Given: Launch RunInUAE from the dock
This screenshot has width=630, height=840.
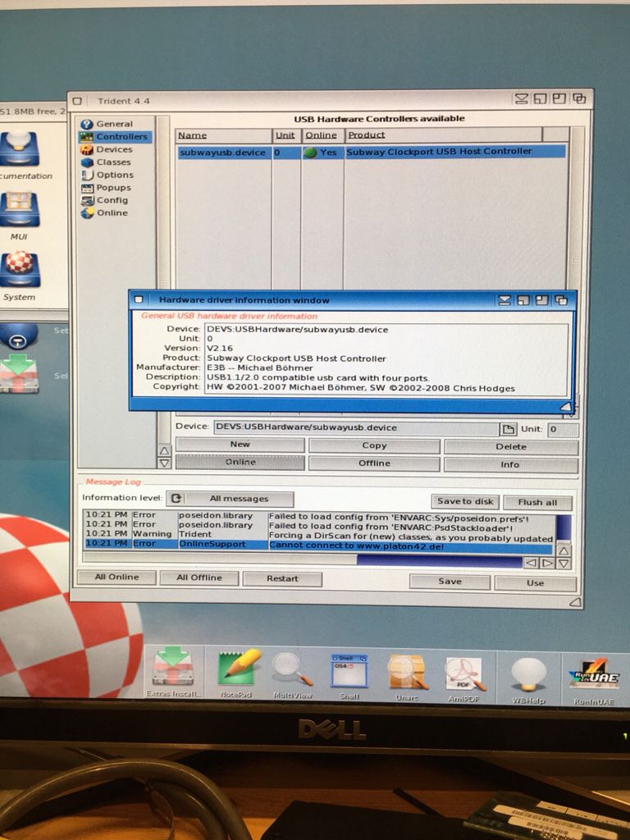Looking at the screenshot, I should pos(594,674).
